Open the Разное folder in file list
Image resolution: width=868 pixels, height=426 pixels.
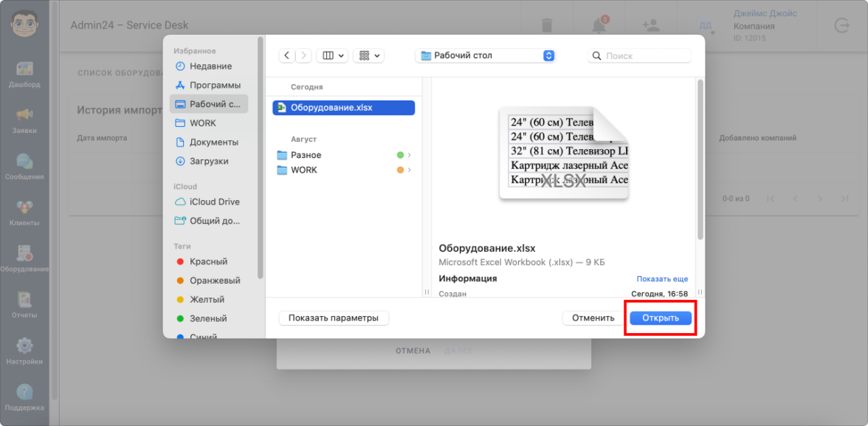point(344,155)
